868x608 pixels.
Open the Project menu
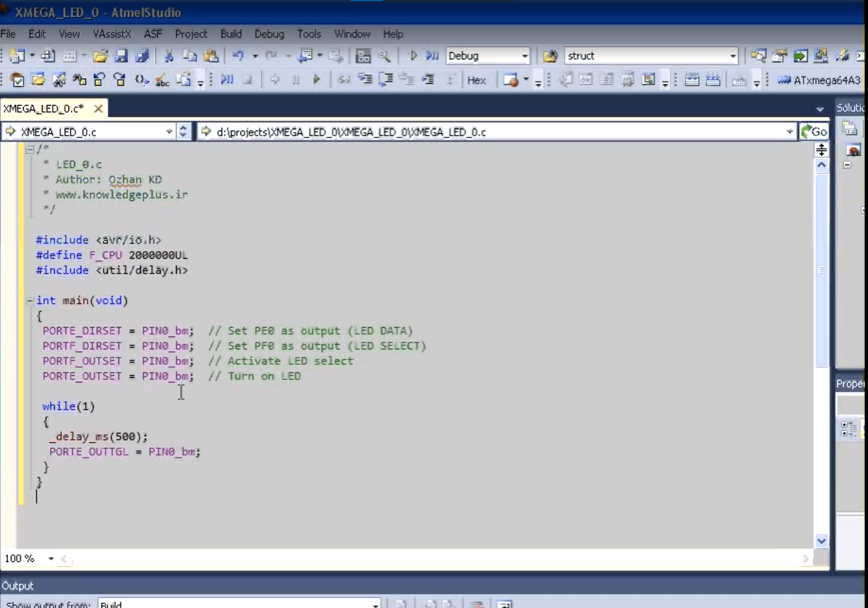(191, 34)
